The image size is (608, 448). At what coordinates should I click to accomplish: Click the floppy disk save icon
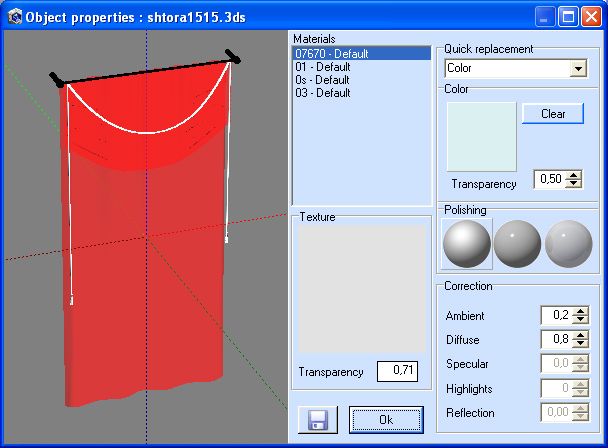tap(318, 420)
